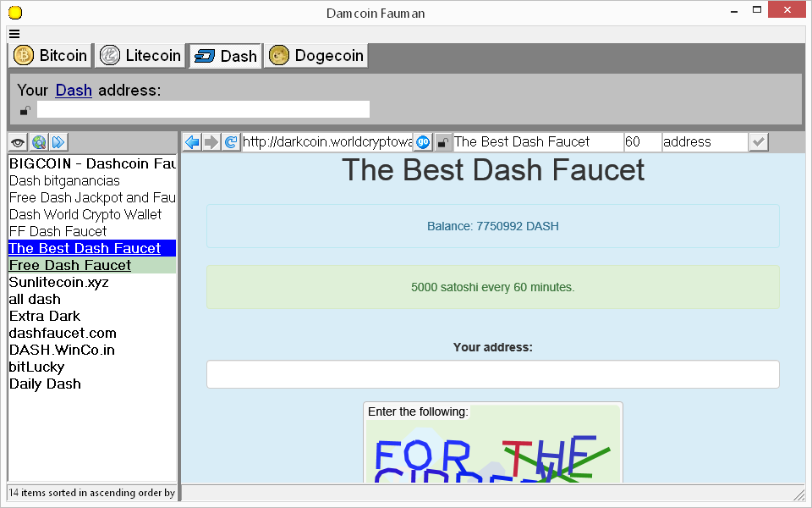Select dashfaucet.com in the list
Screen dimensions: 812x508
(92, 333)
